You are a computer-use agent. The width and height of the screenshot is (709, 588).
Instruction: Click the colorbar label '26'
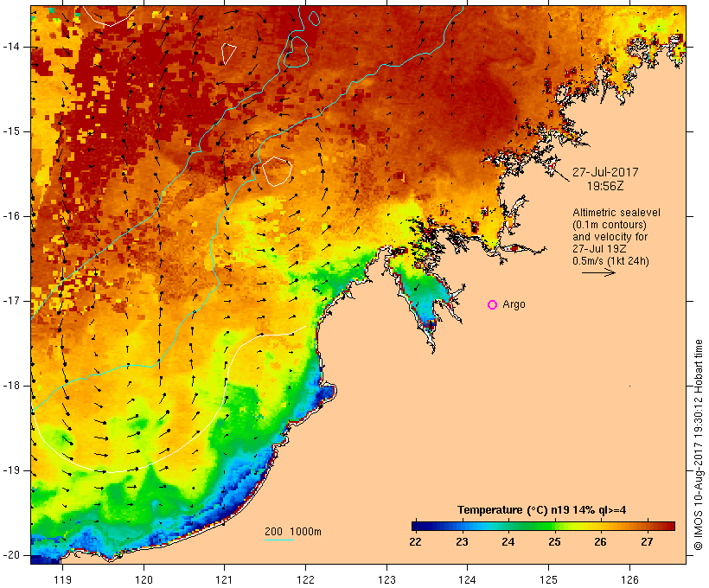(600, 542)
